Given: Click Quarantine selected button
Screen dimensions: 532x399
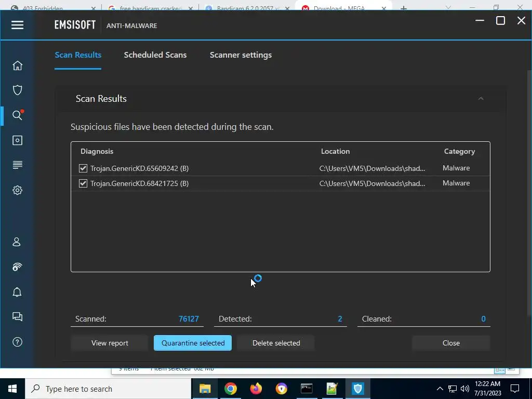Looking at the screenshot, I should point(193,343).
